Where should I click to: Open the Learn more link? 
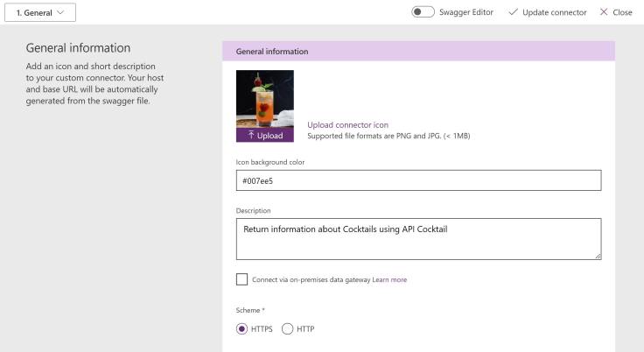click(389, 280)
